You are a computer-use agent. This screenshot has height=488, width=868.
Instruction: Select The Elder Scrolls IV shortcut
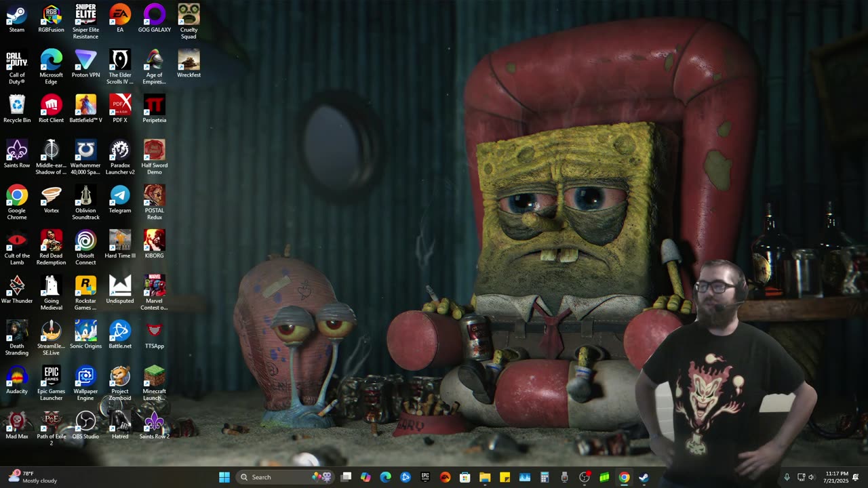[120, 67]
